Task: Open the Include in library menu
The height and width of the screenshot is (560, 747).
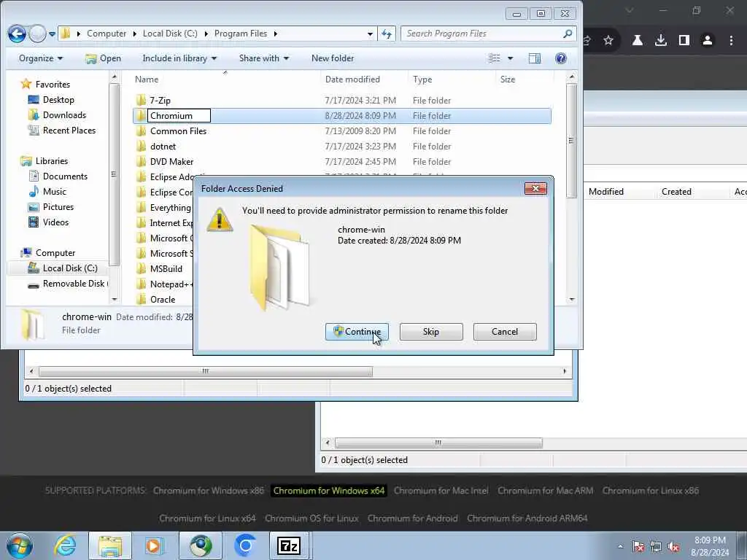Action: (x=179, y=58)
